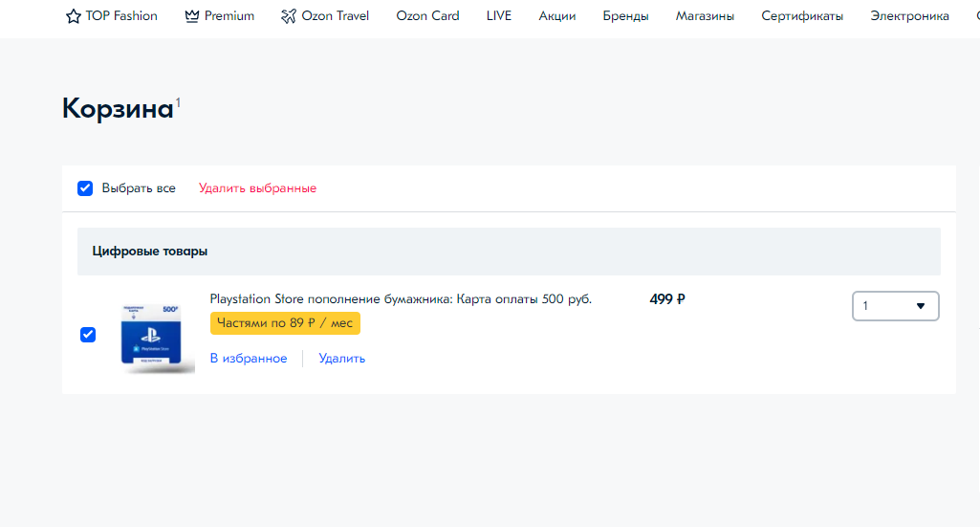Click the 499 ₽ price text

pyautogui.click(x=666, y=298)
